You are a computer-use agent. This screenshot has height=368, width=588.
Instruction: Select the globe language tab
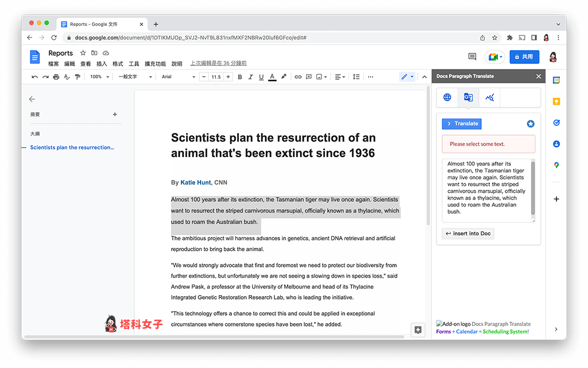447,98
